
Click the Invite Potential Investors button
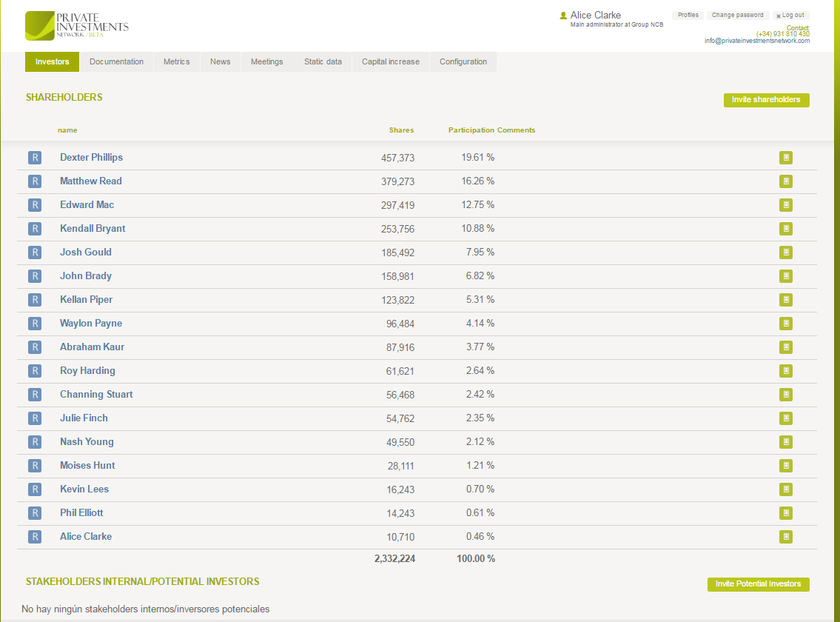pos(758,584)
